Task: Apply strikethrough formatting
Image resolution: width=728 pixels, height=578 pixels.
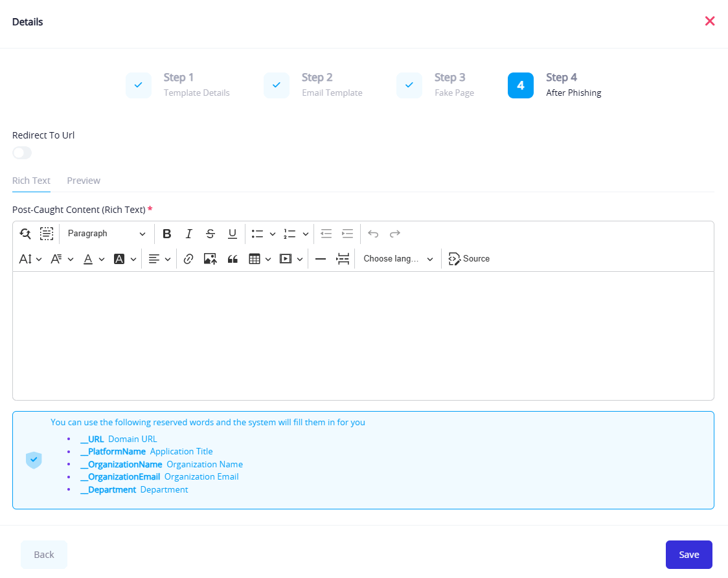Action: pos(210,234)
